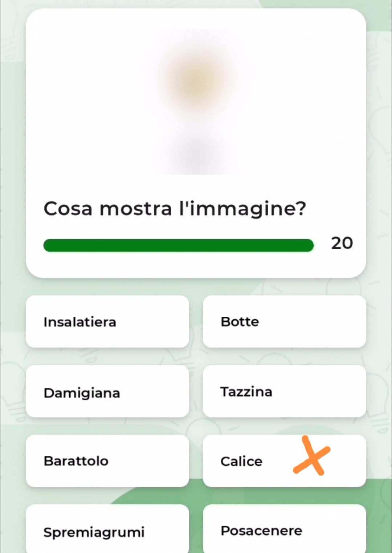
Task: Select the Insalatiera answer
Action: pyautogui.click(x=107, y=322)
